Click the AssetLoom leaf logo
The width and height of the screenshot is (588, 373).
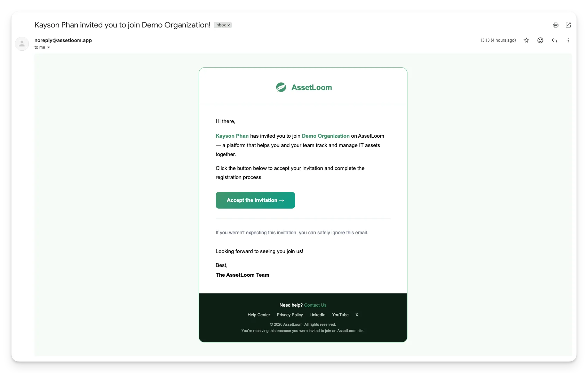click(x=281, y=87)
